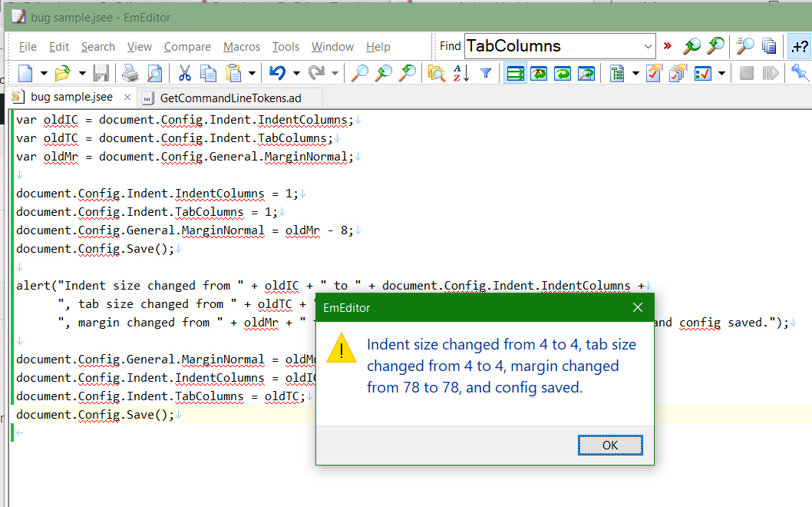Viewport: 812px width, 507px height.
Task: Expand the New file dropdown arrow
Action: [44, 74]
